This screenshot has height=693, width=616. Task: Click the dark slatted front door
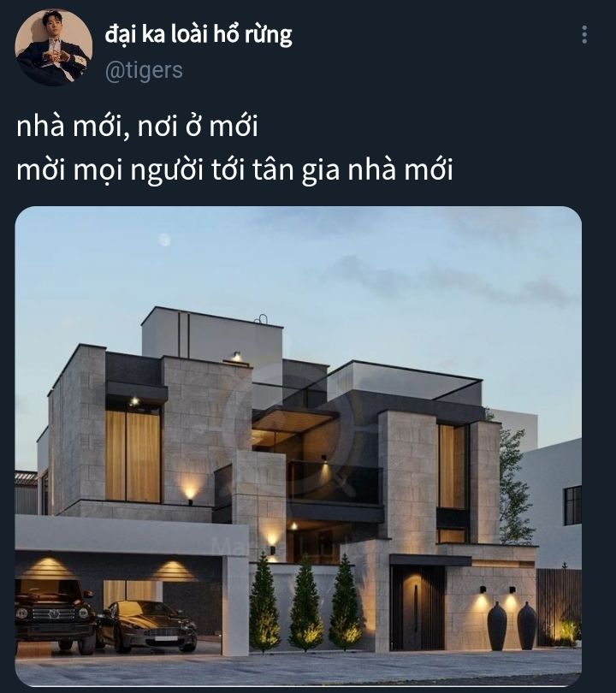pos(418,607)
